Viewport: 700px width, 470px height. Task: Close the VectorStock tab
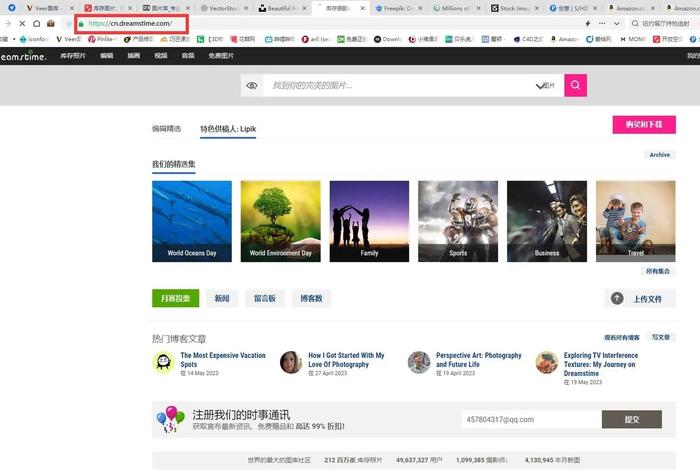pos(246,8)
